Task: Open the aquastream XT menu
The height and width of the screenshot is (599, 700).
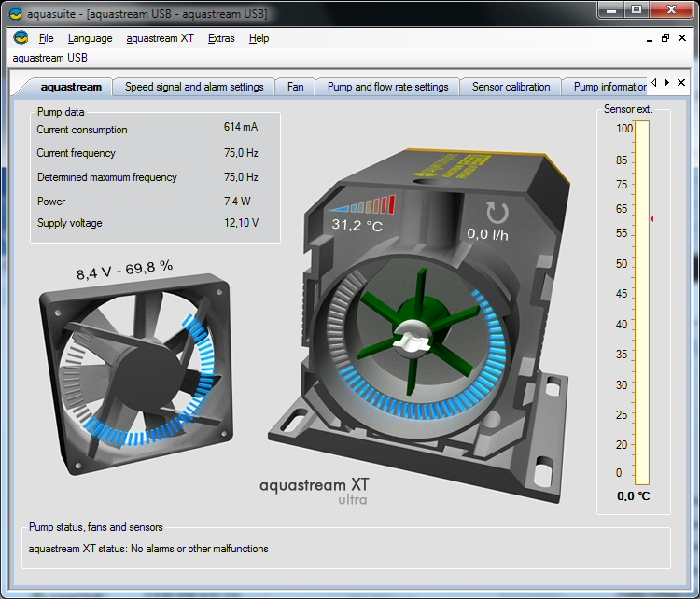Action: coord(160,38)
